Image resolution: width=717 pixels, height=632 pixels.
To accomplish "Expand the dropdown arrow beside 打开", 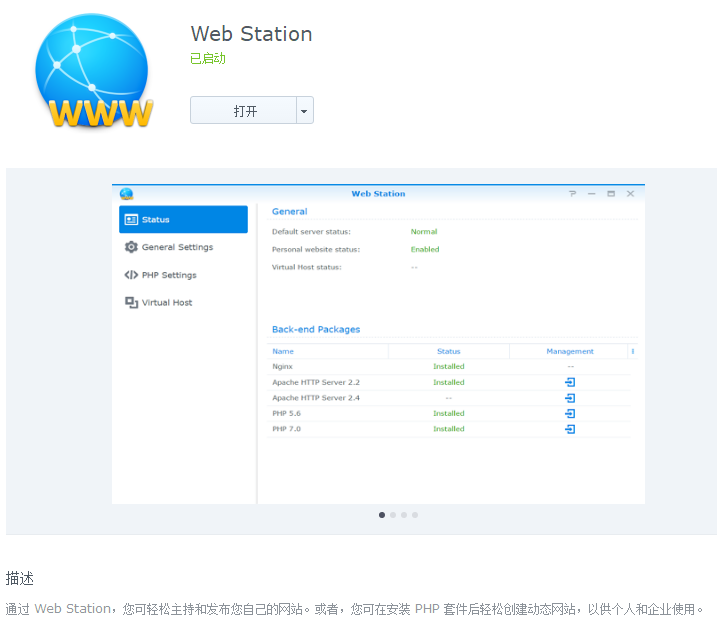I will click(x=304, y=111).
